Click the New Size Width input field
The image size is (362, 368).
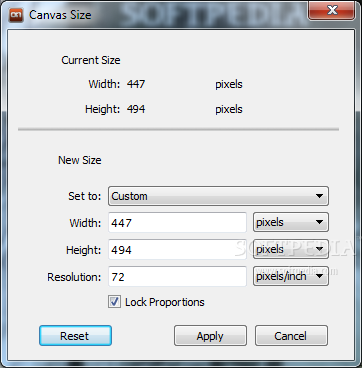[177, 223]
